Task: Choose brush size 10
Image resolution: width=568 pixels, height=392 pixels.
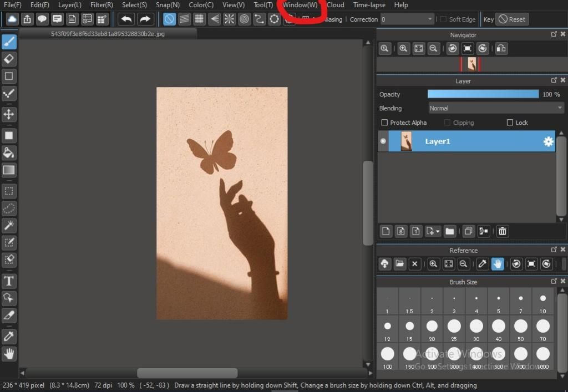Action: 542,302
